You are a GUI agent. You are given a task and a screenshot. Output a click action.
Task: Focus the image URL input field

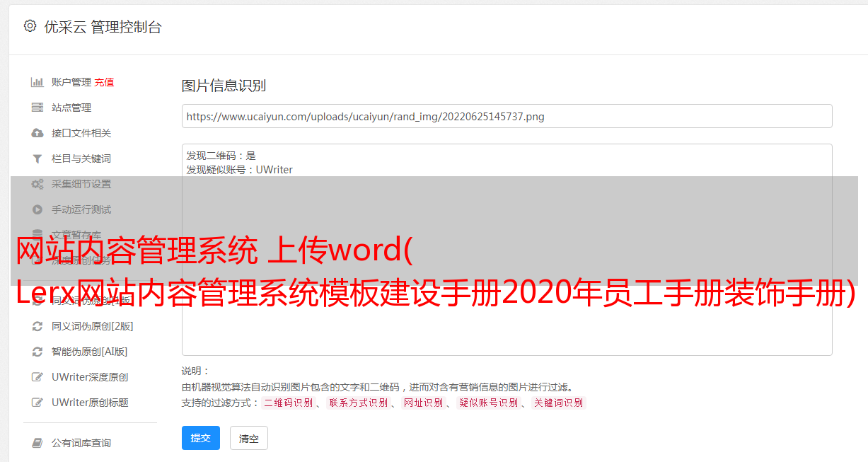[507, 116]
